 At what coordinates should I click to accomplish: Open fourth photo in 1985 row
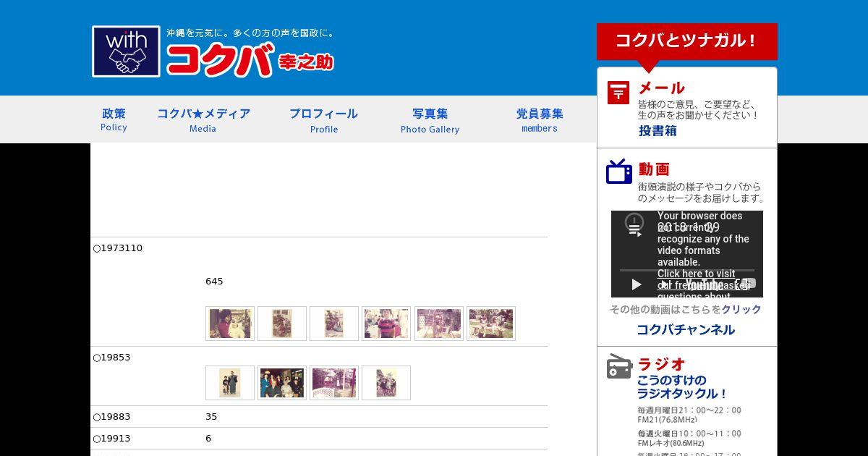[x=386, y=383]
